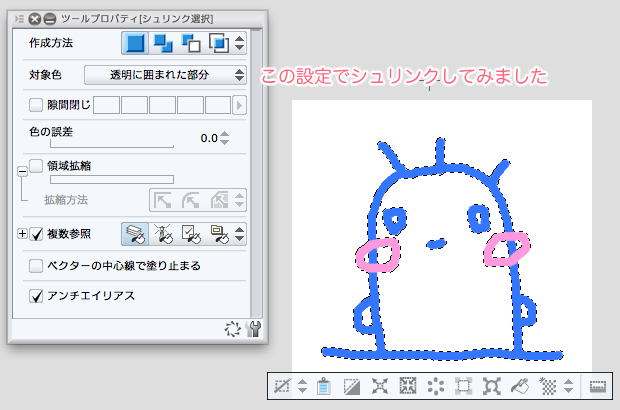Click the 色の誤差 slider bar

(x=101, y=146)
